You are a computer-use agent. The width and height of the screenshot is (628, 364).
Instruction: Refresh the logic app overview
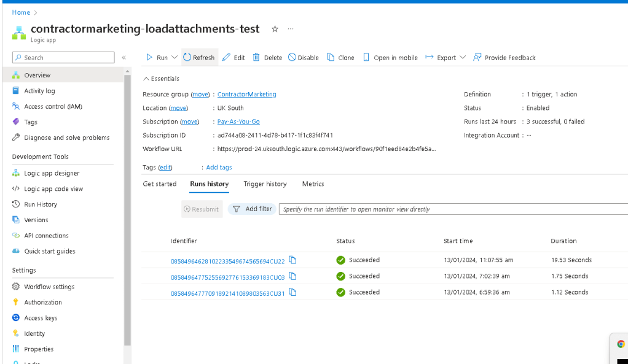pyautogui.click(x=199, y=57)
